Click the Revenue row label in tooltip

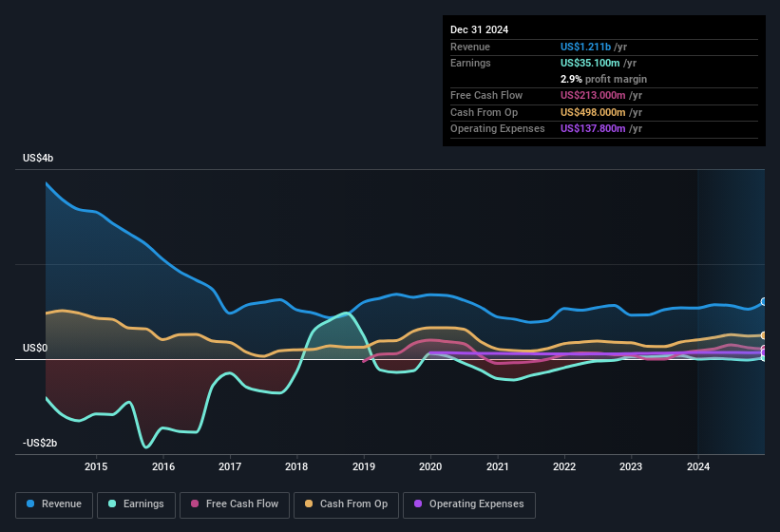click(470, 47)
